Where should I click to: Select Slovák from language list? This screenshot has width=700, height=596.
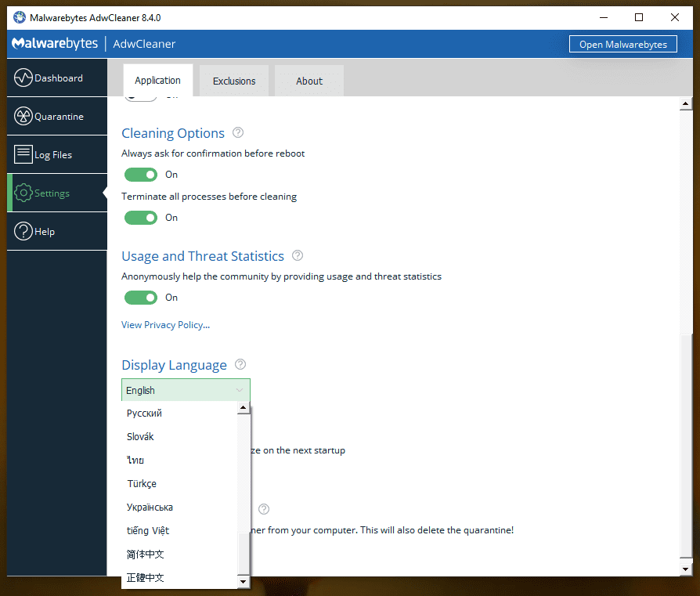[x=179, y=436]
